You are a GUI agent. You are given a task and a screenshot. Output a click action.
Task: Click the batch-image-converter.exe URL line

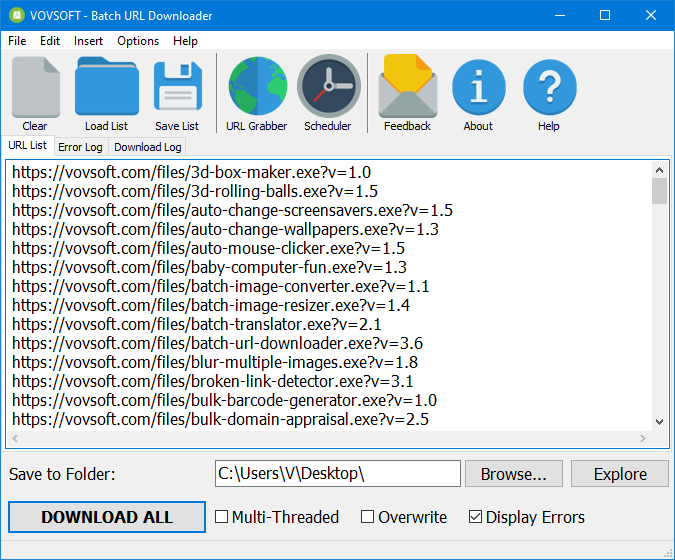click(x=221, y=287)
